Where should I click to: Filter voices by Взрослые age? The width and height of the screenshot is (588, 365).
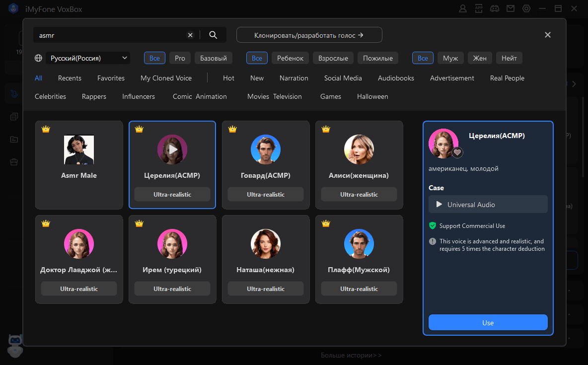tap(333, 58)
